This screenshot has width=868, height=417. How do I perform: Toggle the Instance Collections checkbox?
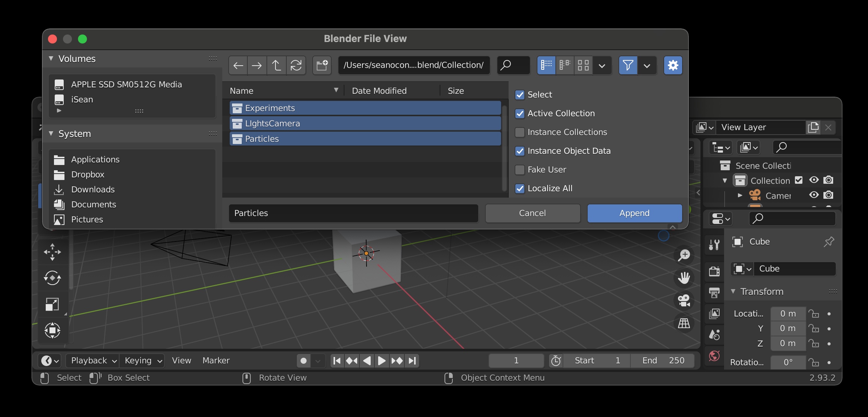[x=519, y=132]
